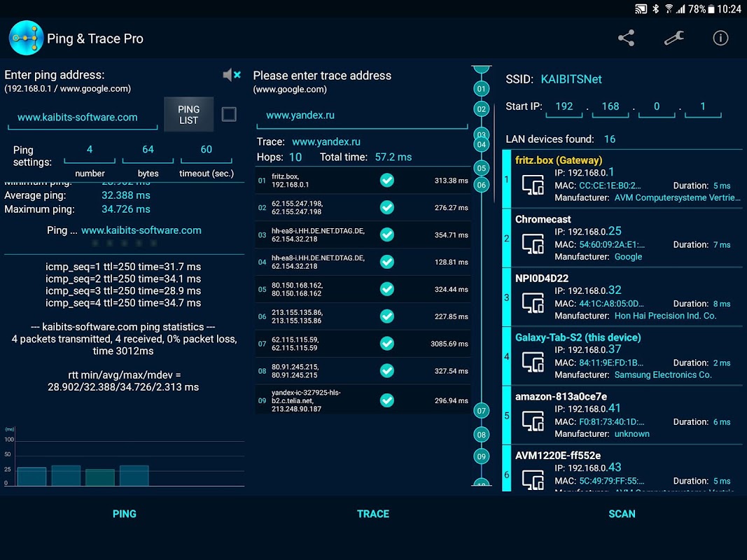This screenshot has width=747, height=560.
Task: Tap the KAIBITSNet SSID value
Action: point(571,80)
